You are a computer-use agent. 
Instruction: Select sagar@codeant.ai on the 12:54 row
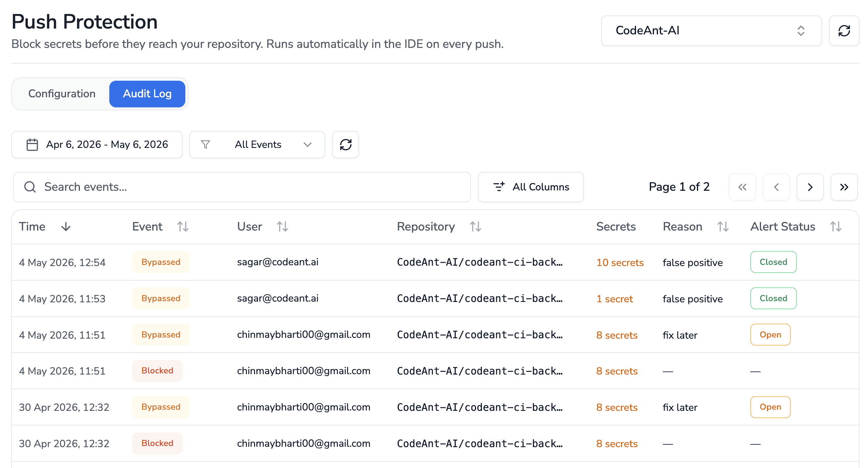pyautogui.click(x=278, y=262)
